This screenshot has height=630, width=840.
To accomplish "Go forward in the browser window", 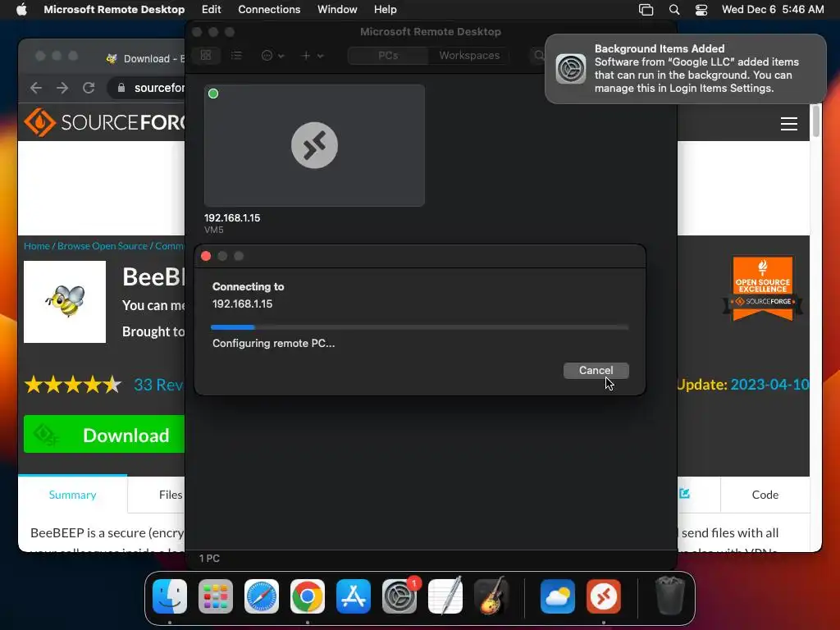I will point(62,88).
